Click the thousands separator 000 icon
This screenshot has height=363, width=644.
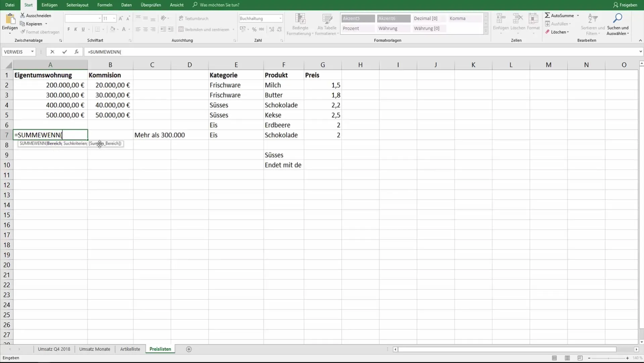tap(262, 30)
